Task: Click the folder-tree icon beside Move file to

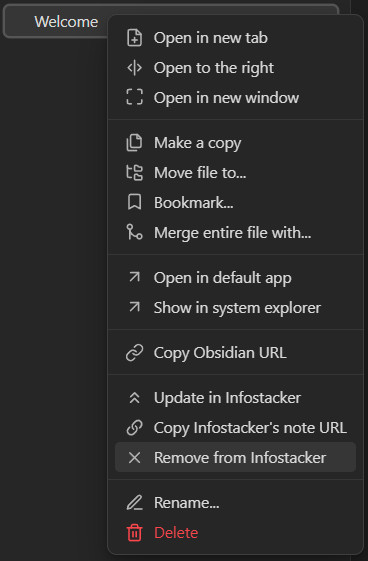Action: tap(134, 173)
